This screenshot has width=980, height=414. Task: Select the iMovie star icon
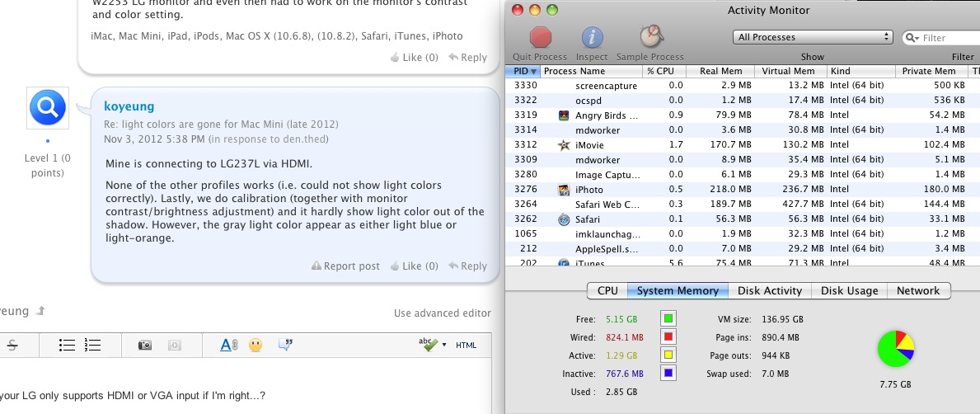(x=564, y=145)
